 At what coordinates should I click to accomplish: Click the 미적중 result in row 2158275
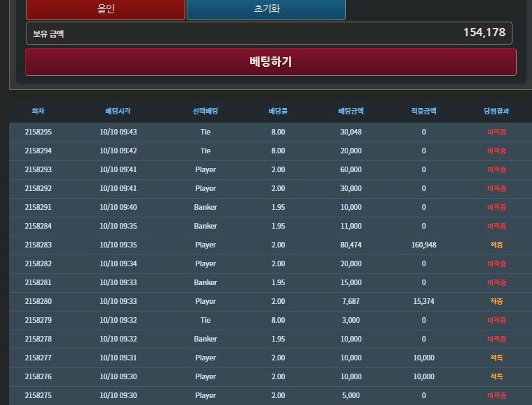click(496, 395)
